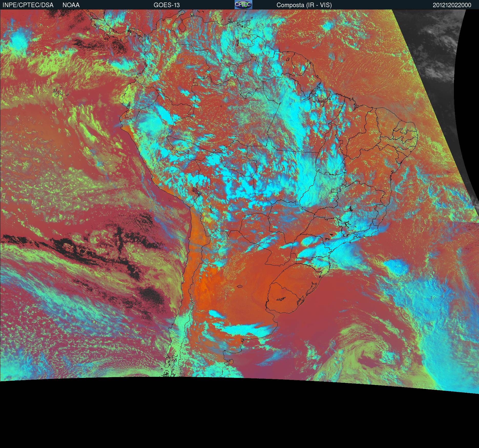This screenshot has height=448, width=479.
Task: Click the GOES-13 satellite label
Action: click(x=167, y=5)
